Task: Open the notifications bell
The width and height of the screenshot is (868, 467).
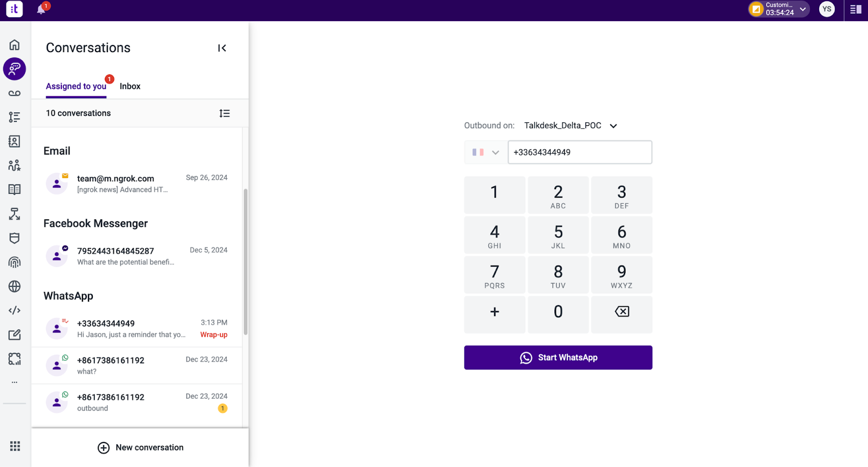Action: point(41,9)
